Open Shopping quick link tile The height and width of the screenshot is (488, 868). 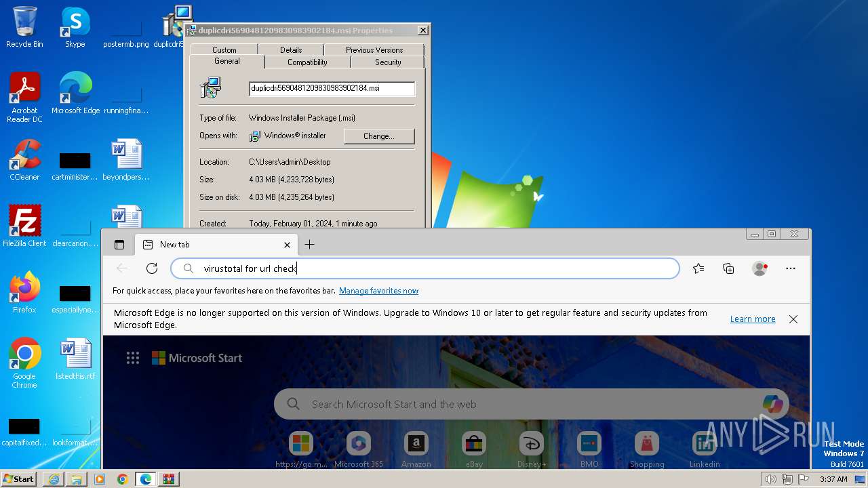pyautogui.click(x=647, y=451)
